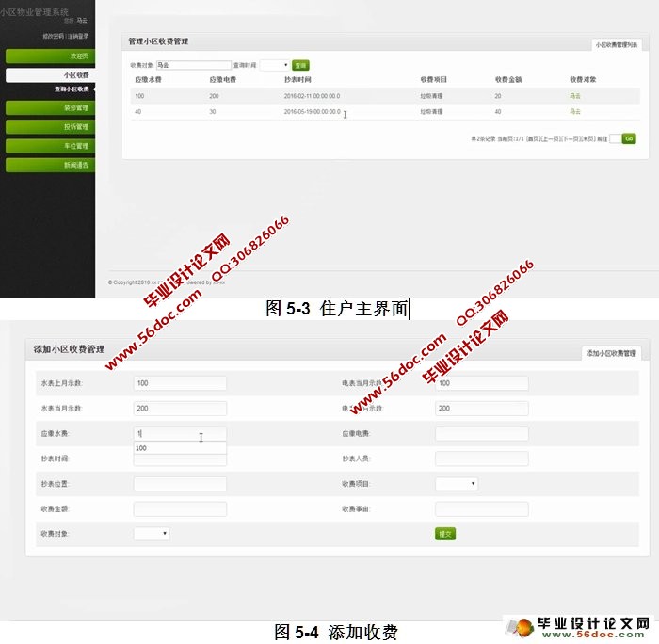Click 马云 link in the 2016-02-11 row
The height and width of the screenshot is (644, 659).
575,96
